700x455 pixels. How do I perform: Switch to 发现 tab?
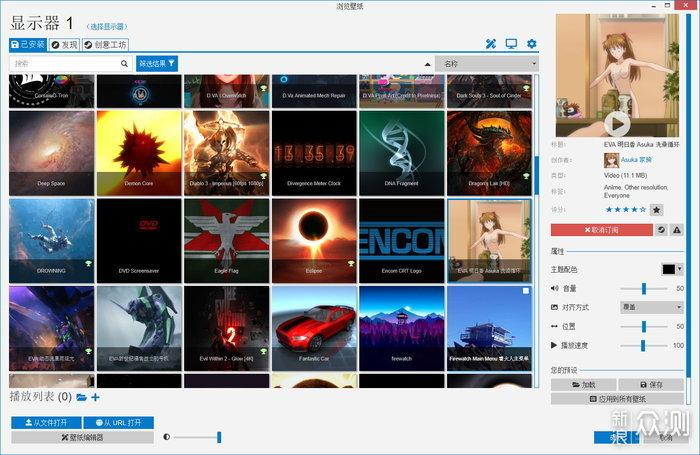point(64,45)
